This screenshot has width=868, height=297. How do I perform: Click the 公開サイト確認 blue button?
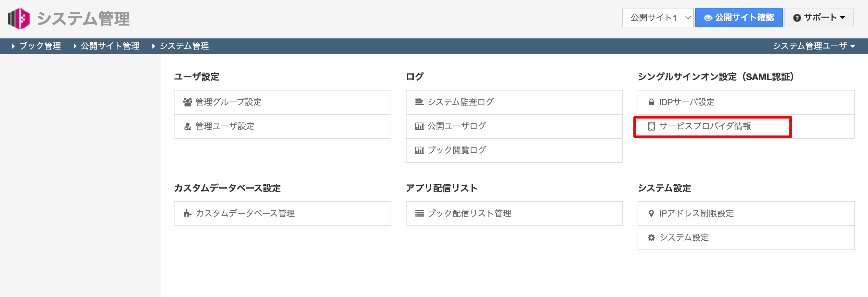[739, 18]
